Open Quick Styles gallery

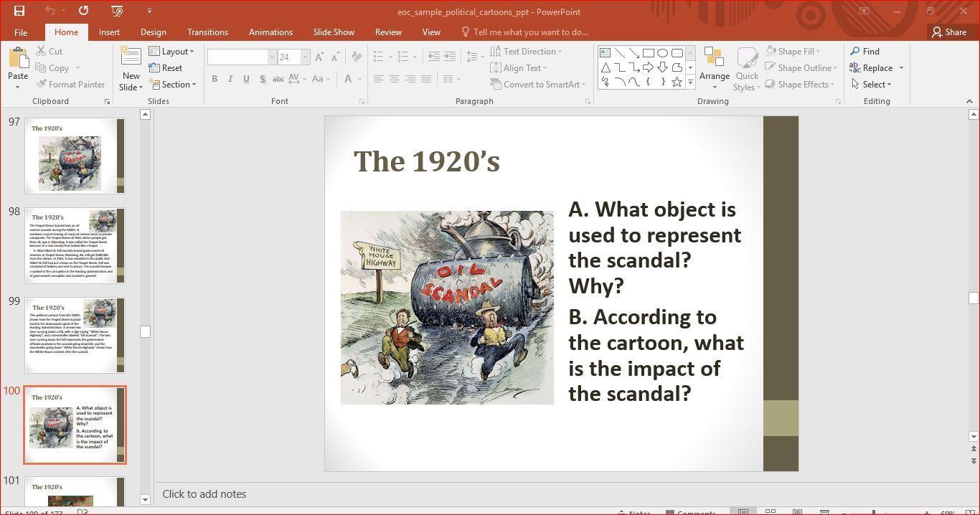coord(747,69)
